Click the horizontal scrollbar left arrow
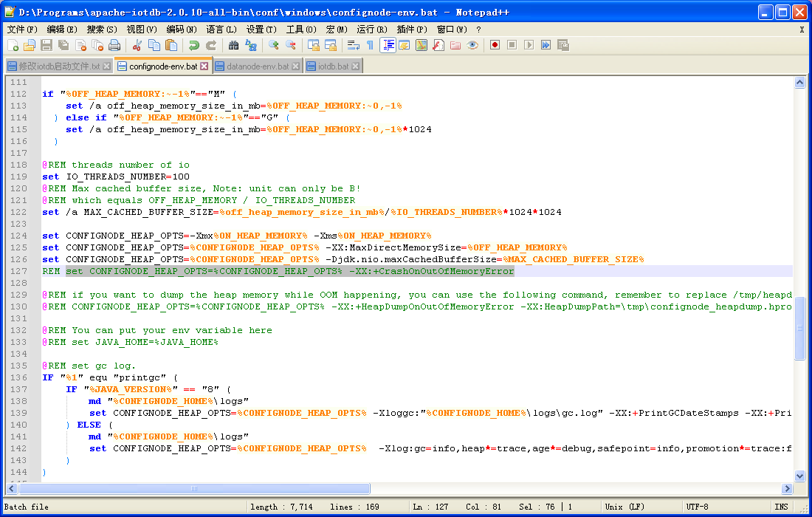The height and width of the screenshot is (517, 812). pyautogui.click(x=11, y=488)
